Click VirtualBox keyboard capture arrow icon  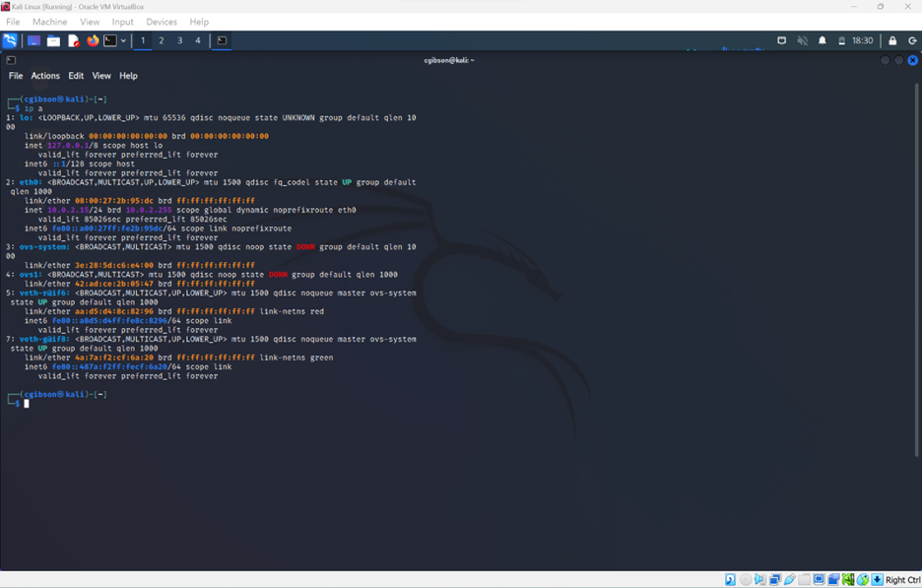pyautogui.click(x=878, y=580)
